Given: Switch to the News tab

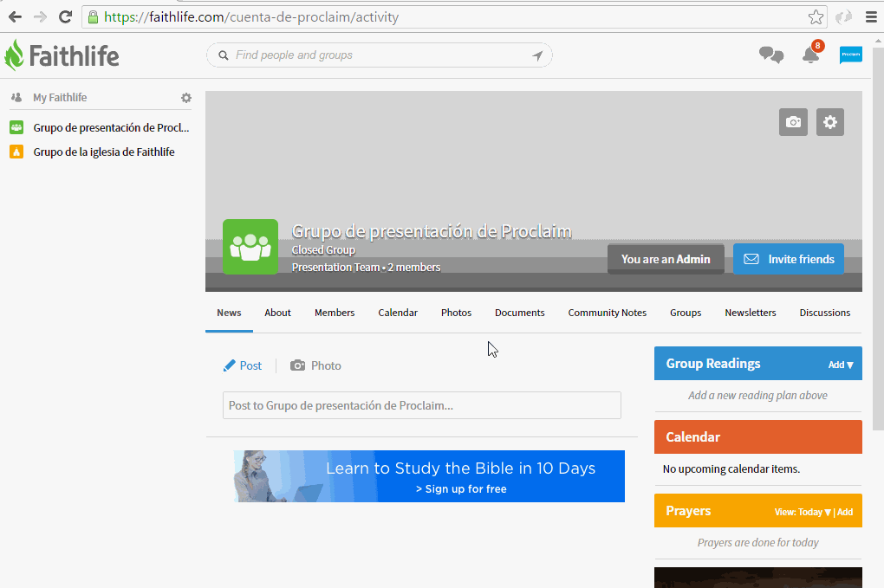Looking at the screenshot, I should [229, 313].
